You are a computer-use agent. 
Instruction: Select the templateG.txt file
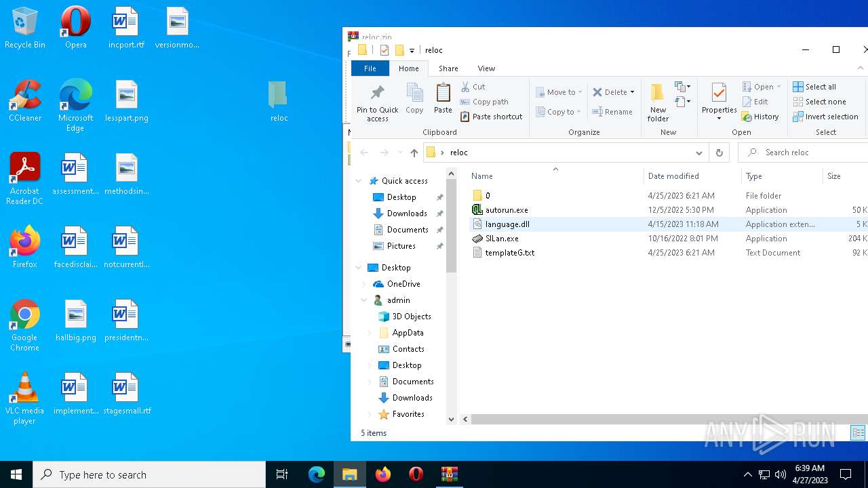pyautogui.click(x=510, y=253)
